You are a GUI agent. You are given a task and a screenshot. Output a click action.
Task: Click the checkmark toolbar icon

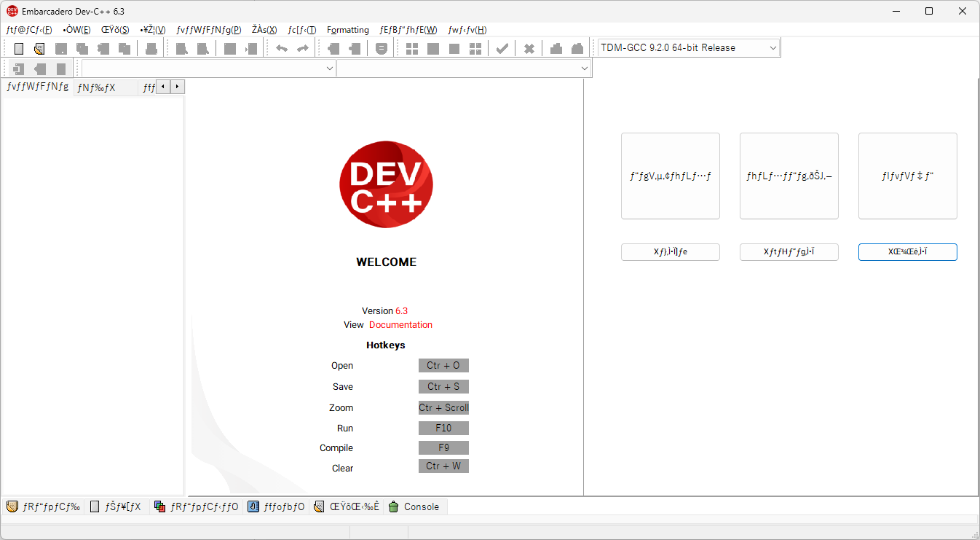point(502,47)
